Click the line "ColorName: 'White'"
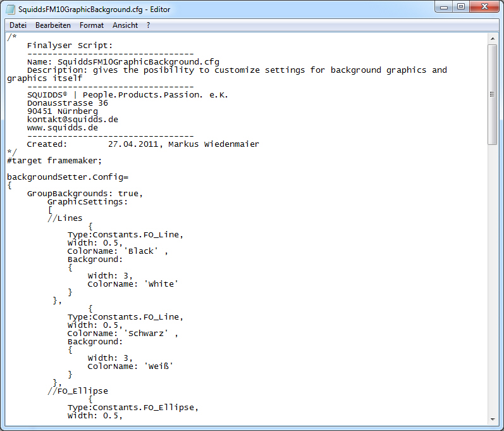This screenshot has height=431, width=504. point(133,284)
